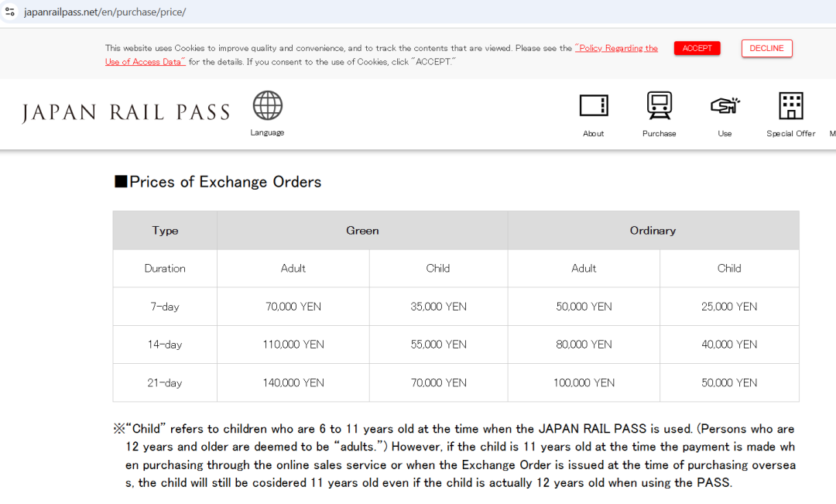This screenshot has height=504, width=836.
Task: Click the 140,000 YEN price cell
Action: click(x=293, y=383)
